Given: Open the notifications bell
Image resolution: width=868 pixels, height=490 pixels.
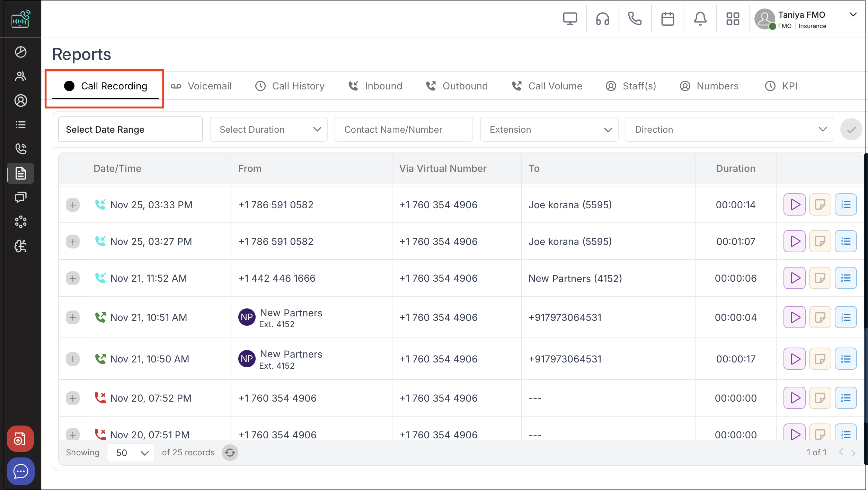Looking at the screenshot, I should (700, 19).
